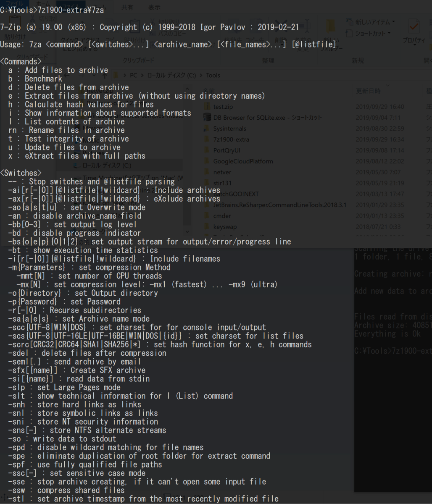Click the cmder folder icon
Image resolution: width=432 pixels, height=504 pixels.
206,216
